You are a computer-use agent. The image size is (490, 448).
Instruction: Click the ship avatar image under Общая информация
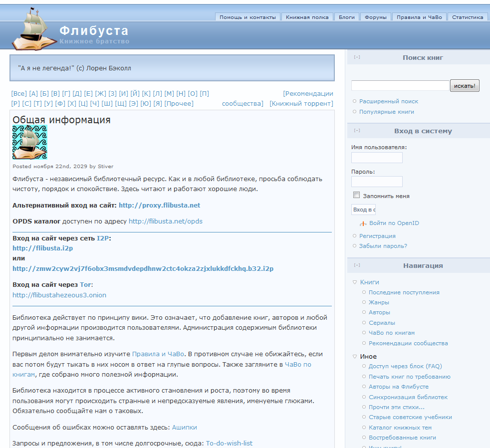(29, 142)
